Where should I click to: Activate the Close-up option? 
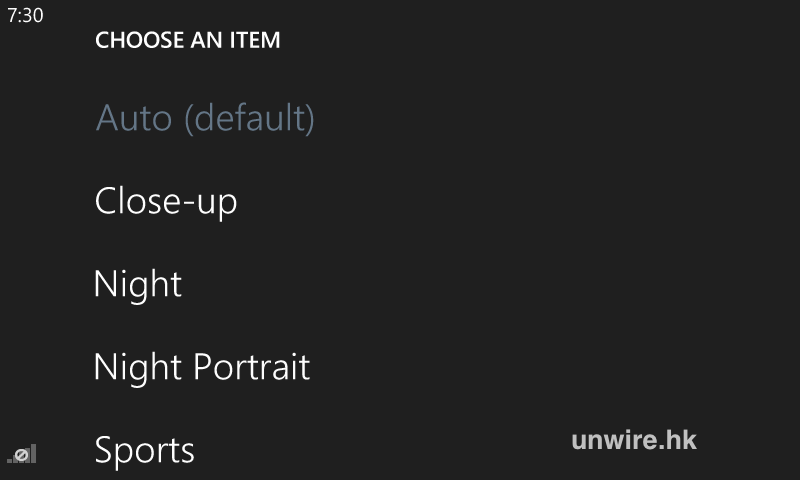tap(166, 201)
